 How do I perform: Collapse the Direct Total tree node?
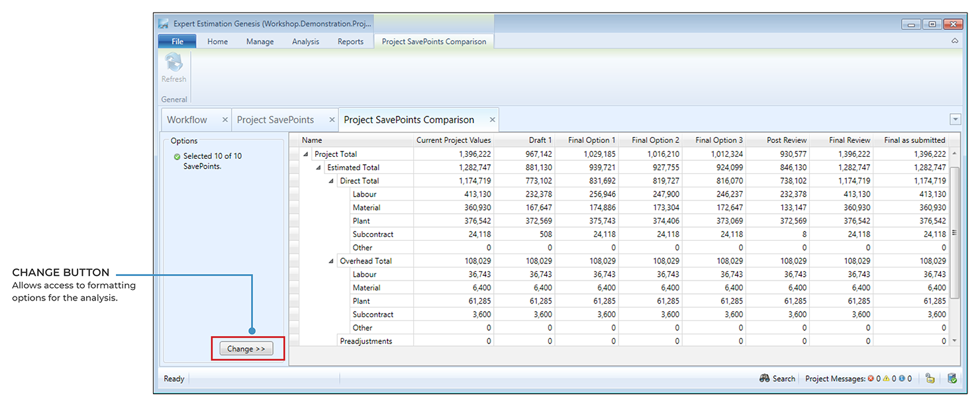pos(331,181)
